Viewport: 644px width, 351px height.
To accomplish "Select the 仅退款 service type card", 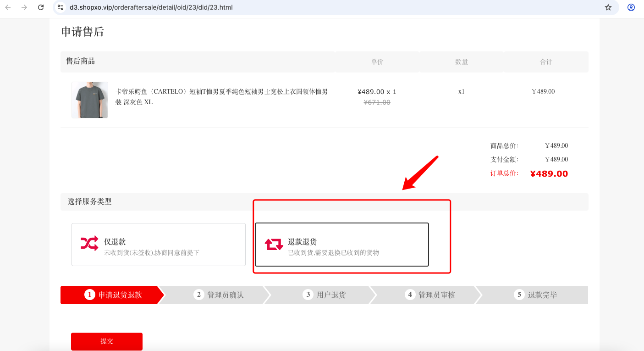I will click(x=159, y=245).
